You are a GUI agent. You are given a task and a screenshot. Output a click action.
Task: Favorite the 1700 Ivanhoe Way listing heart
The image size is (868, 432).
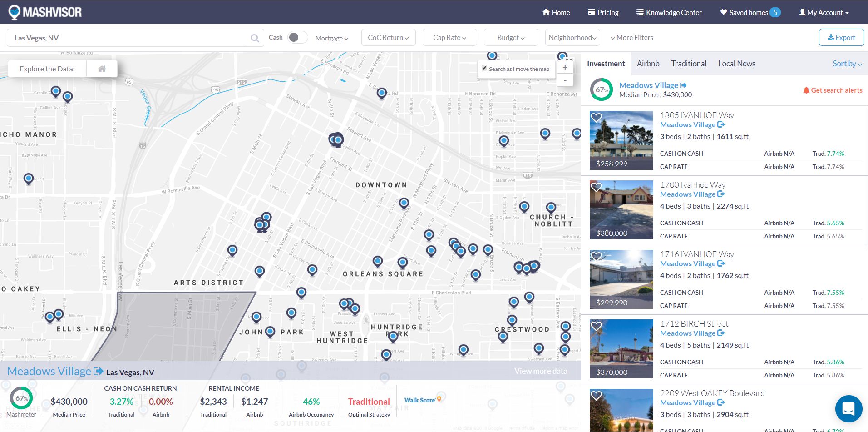pos(596,187)
